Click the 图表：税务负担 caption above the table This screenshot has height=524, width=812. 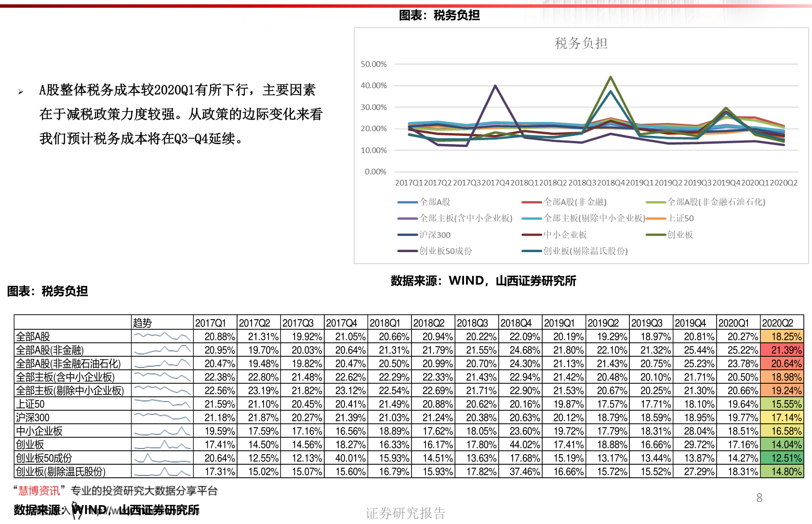(47, 291)
